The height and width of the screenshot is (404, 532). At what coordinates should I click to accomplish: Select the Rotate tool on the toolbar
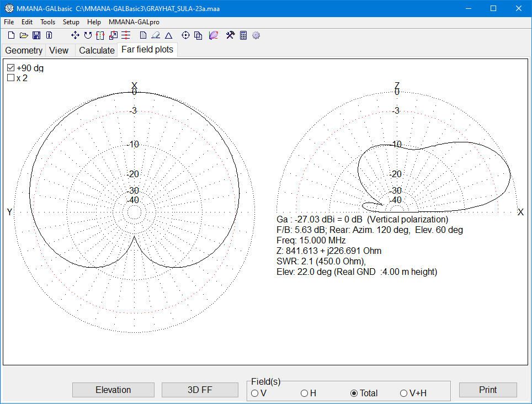(x=88, y=35)
